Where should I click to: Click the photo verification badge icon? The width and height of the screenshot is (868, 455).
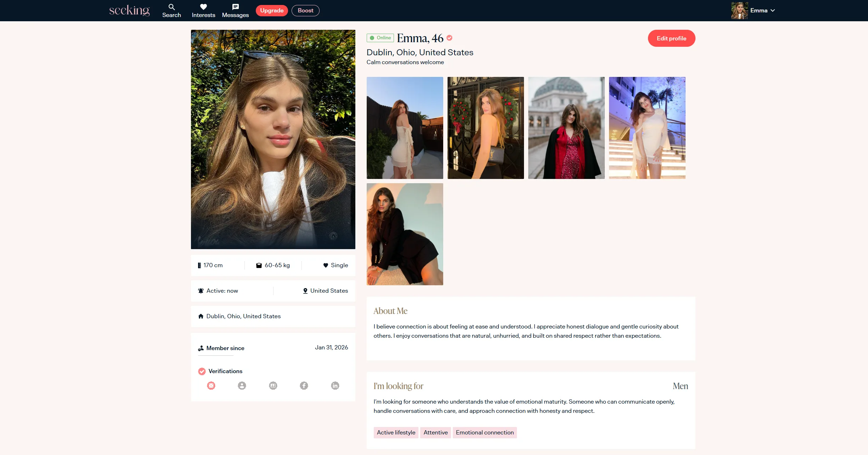[211, 386]
